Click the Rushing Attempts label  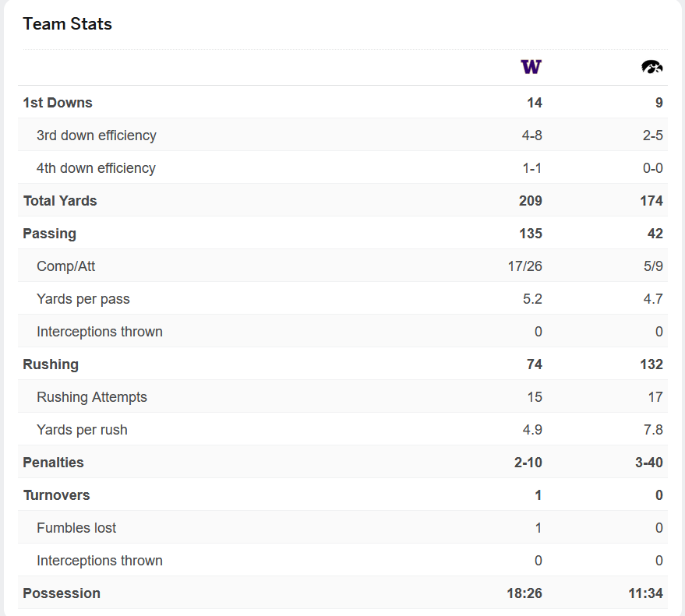pyautogui.click(x=92, y=397)
